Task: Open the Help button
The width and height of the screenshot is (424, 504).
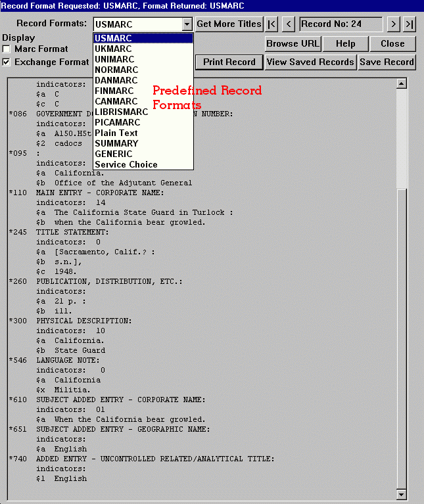Action: point(346,44)
